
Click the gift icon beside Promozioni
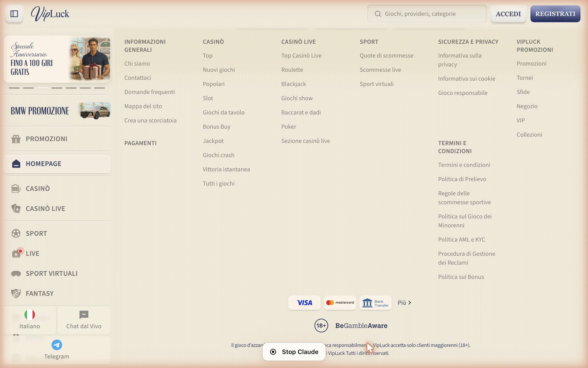click(x=16, y=139)
